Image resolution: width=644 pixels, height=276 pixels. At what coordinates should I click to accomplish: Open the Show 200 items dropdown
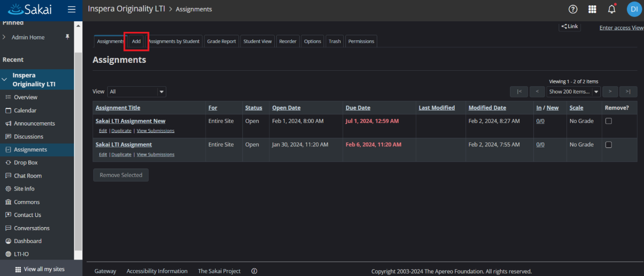click(573, 91)
